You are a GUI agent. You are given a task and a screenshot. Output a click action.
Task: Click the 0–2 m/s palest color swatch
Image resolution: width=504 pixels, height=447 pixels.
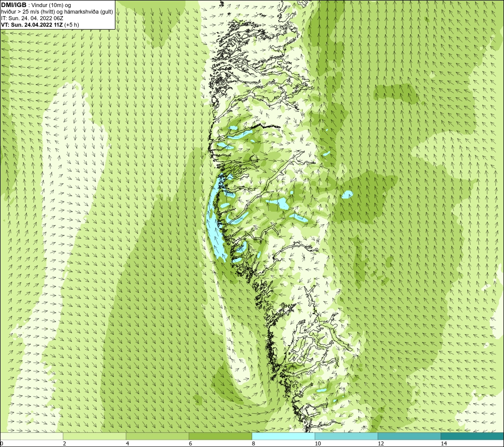(x=31, y=436)
